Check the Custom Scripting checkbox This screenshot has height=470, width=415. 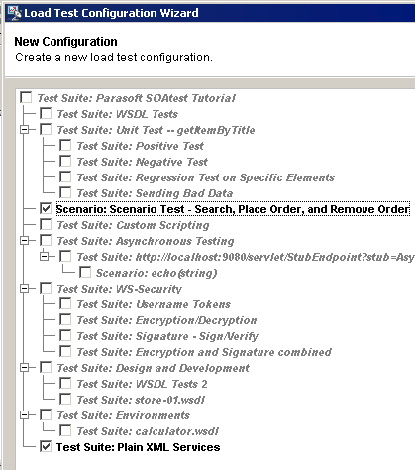click(x=46, y=224)
